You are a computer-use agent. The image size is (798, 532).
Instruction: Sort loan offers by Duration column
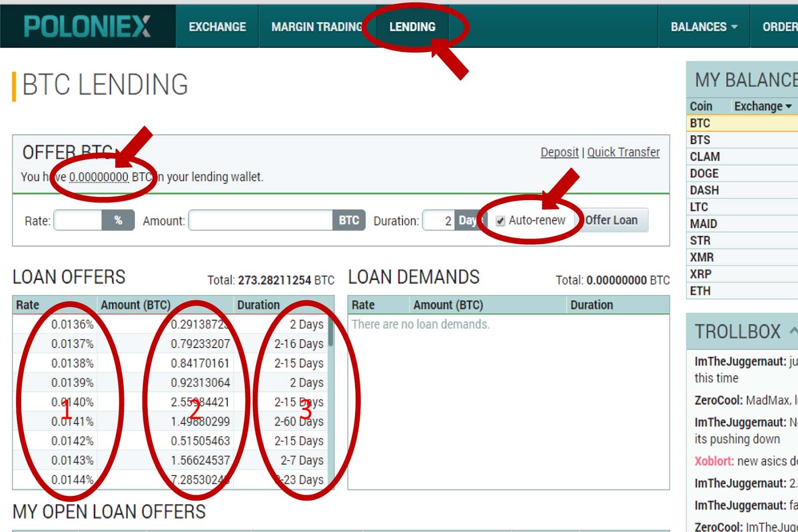[258, 305]
